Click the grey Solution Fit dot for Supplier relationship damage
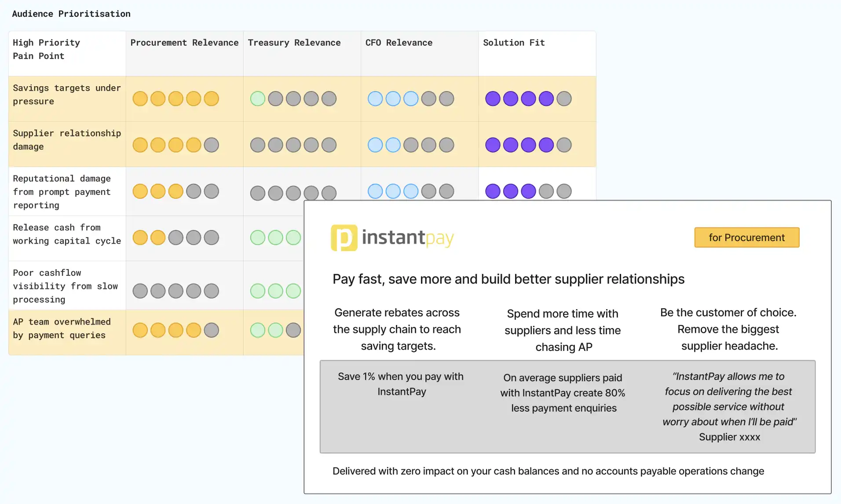This screenshot has height=504, width=841. (x=564, y=145)
